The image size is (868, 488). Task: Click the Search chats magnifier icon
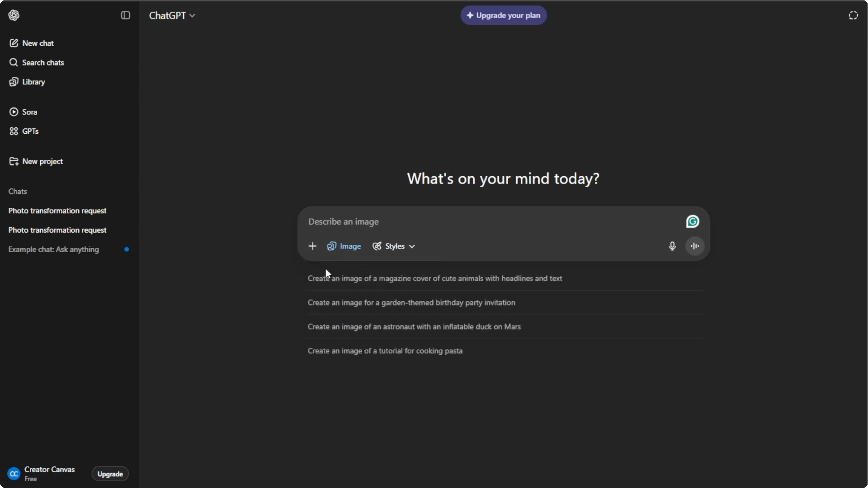[13, 62]
